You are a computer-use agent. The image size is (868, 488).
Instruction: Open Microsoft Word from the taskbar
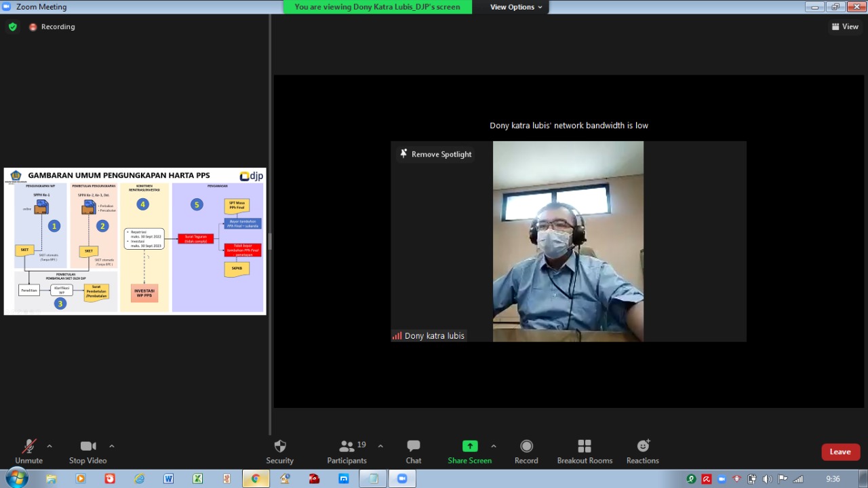(168, 478)
